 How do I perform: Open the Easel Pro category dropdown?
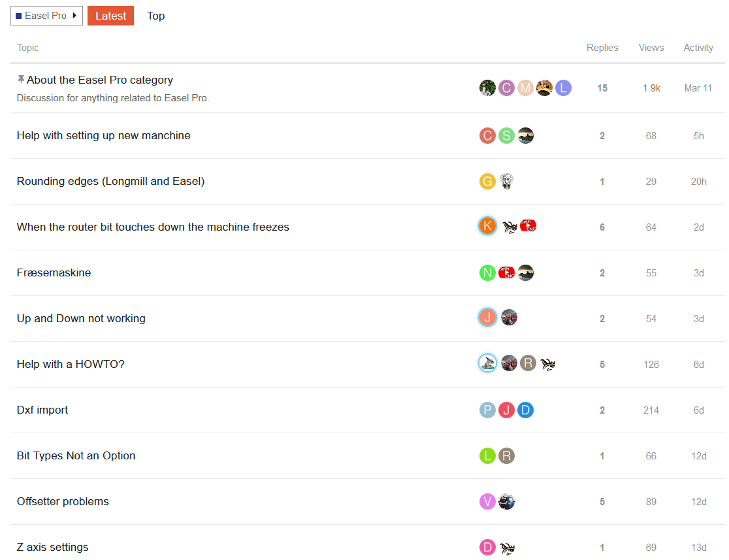point(46,16)
